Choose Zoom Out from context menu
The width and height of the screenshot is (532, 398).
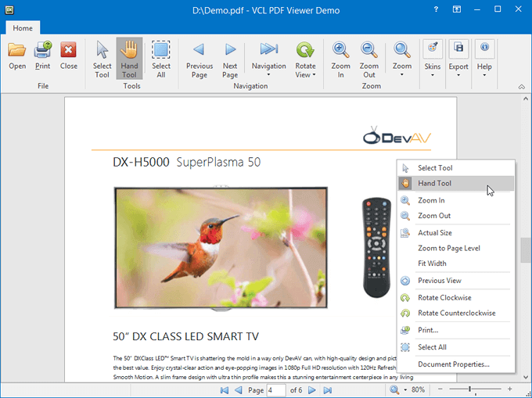(455, 216)
